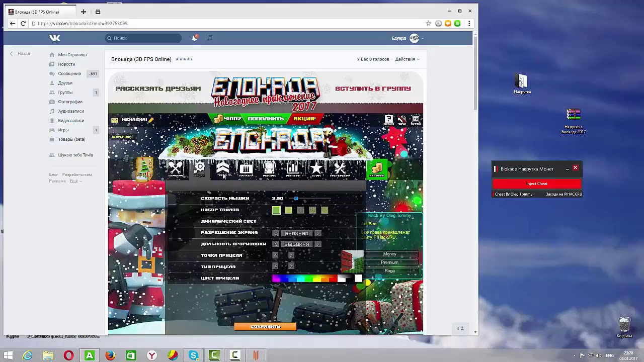Open Opera from the taskbar
This screenshot has width=644, height=362.
pos(68,355)
